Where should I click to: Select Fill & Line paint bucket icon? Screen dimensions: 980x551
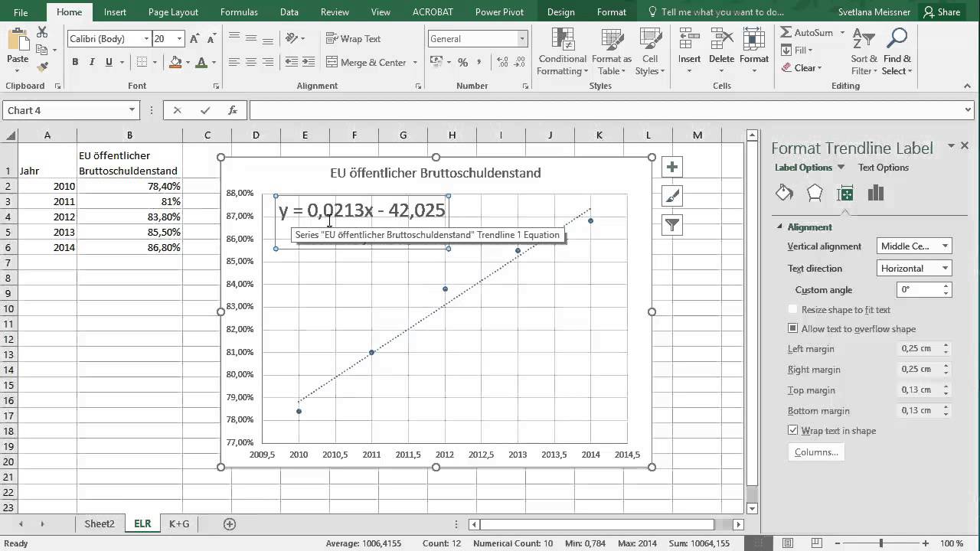[x=784, y=194]
